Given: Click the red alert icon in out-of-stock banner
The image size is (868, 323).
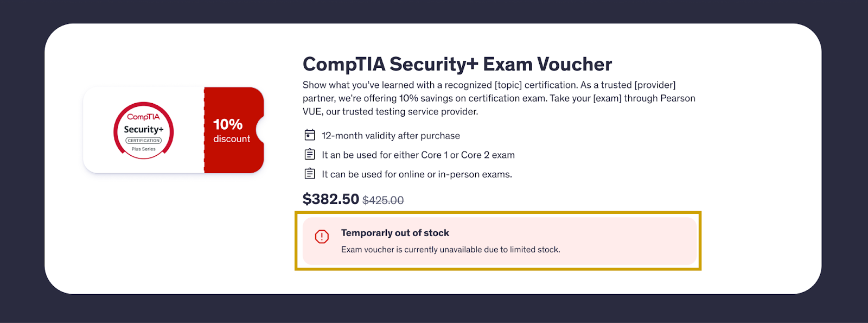Looking at the screenshot, I should coord(322,237).
